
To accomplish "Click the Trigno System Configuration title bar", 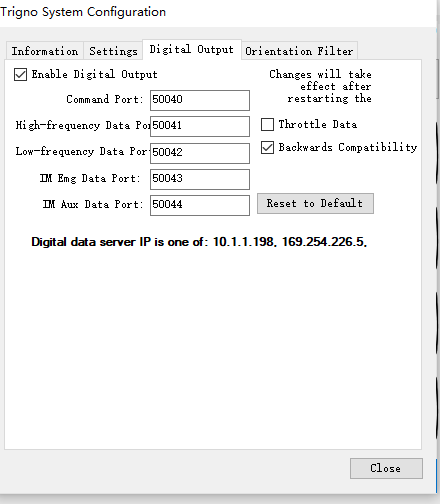I will 83,12.
